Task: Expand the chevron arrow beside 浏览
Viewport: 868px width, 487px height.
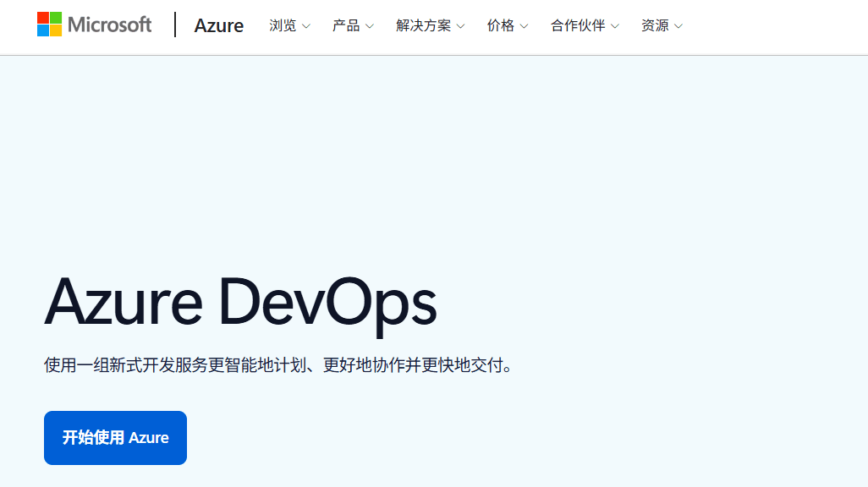Action: [x=306, y=26]
